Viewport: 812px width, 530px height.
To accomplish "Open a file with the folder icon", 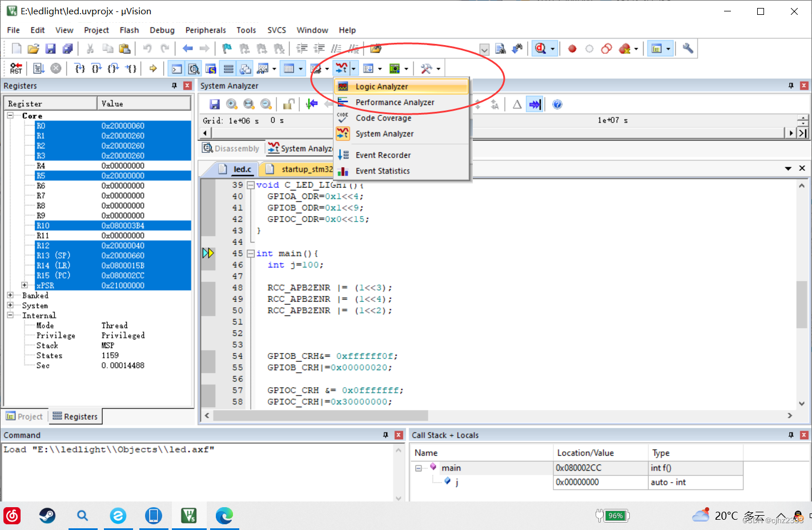I will (x=34, y=49).
